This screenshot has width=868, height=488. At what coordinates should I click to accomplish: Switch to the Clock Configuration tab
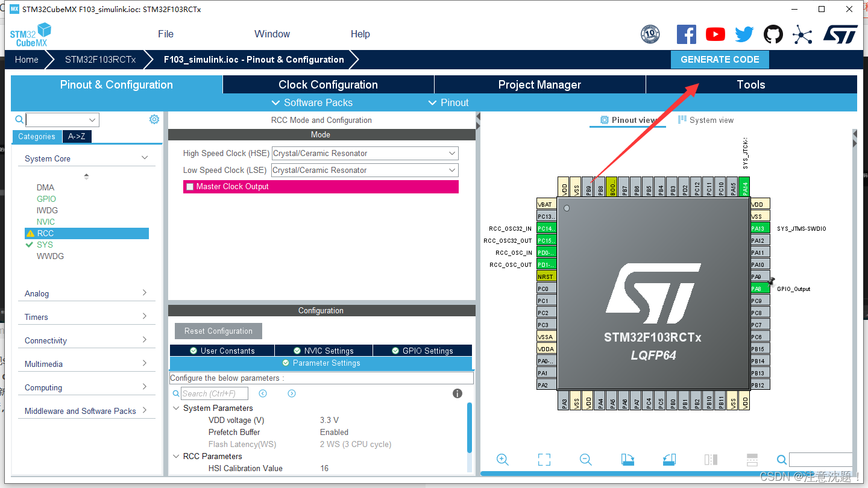(329, 85)
